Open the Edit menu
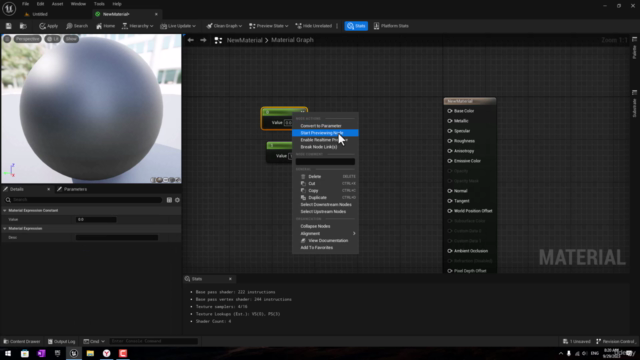Viewport: 640px width, 360px height. 40,4
